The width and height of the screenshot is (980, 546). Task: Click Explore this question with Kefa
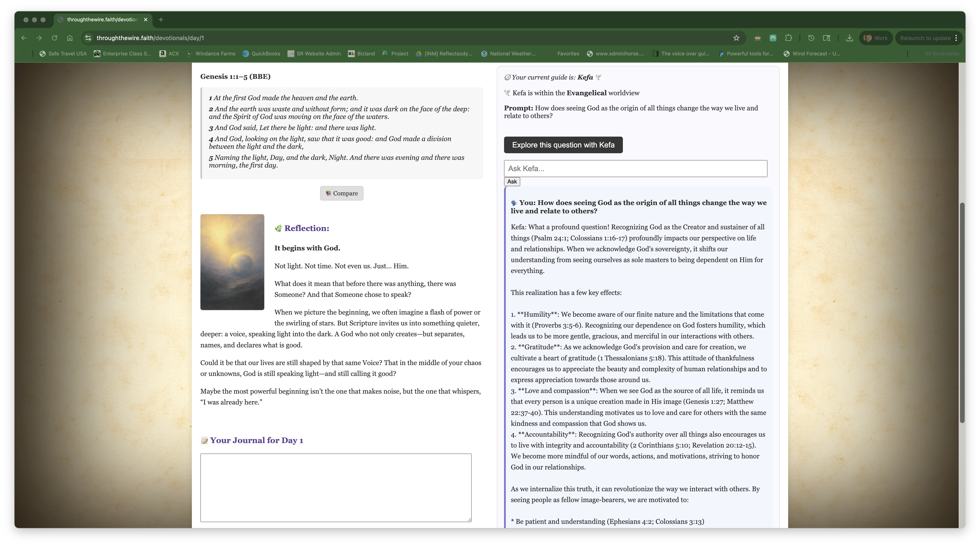(x=563, y=145)
